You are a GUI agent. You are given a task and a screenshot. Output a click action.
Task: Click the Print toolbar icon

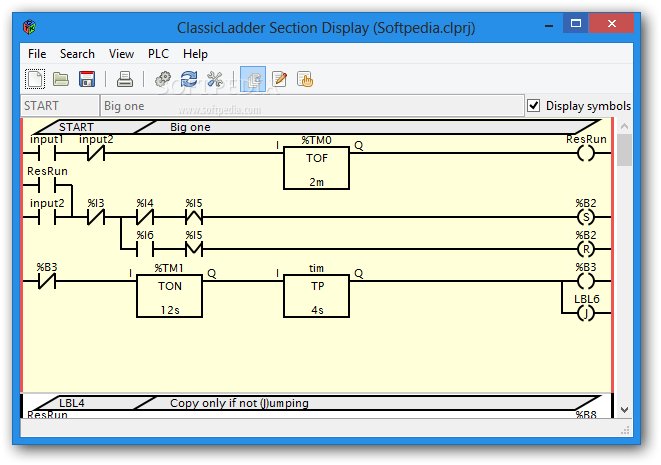pyautogui.click(x=125, y=79)
